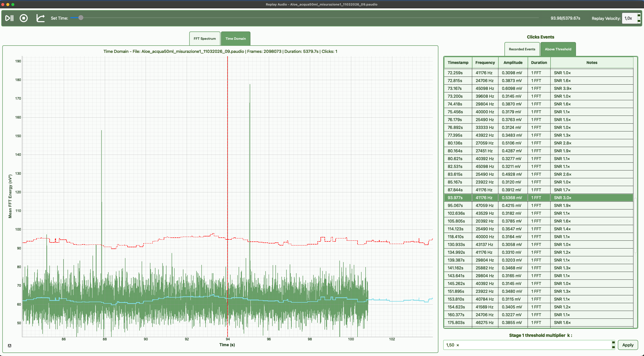This screenshot has height=356, width=644.
Task: Select the event row at 87.844s
Action: [x=538, y=190]
